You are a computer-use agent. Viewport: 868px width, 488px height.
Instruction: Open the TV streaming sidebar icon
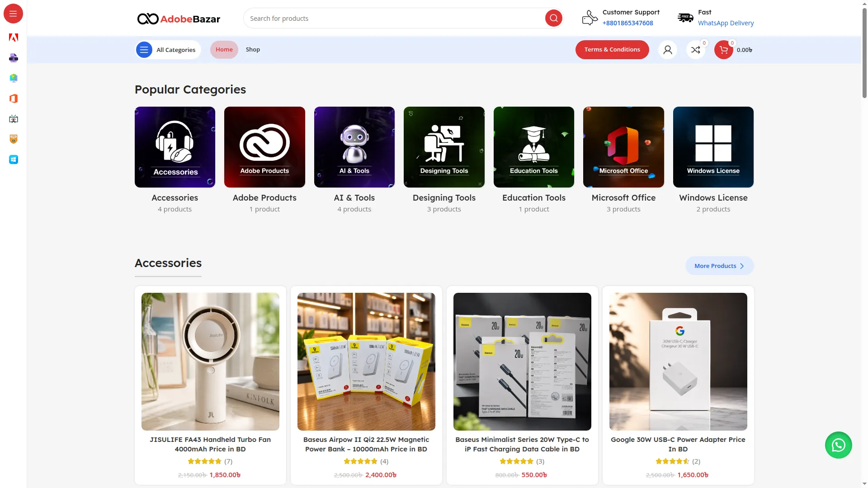click(x=14, y=119)
